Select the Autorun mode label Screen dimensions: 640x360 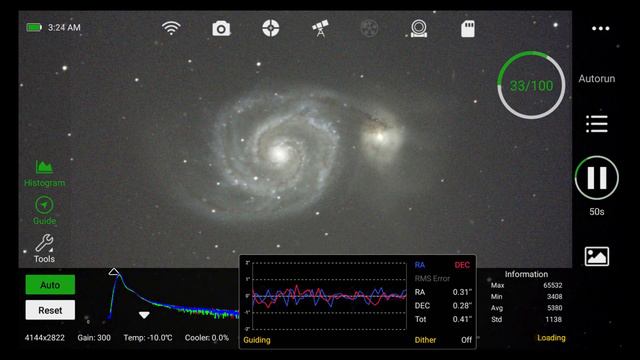coord(596,78)
